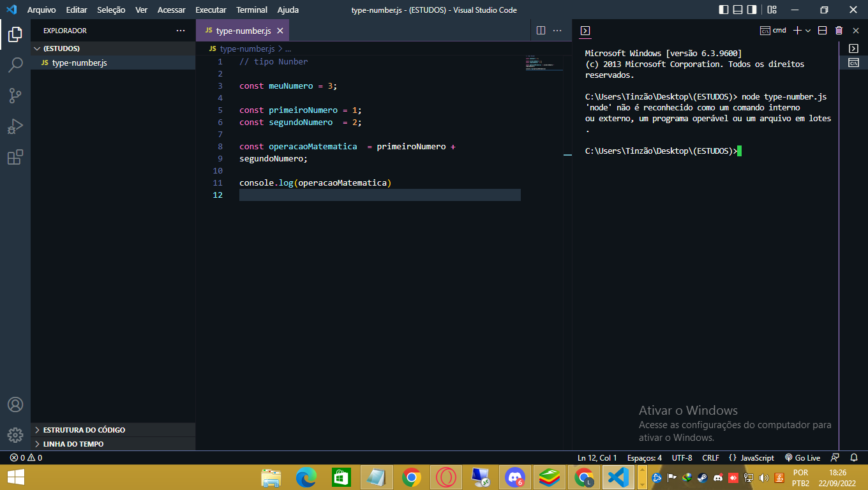Expand ESTRUTURA DO CÓDIGO section
The width and height of the screenshot is (868, 490).
(113, 430)
